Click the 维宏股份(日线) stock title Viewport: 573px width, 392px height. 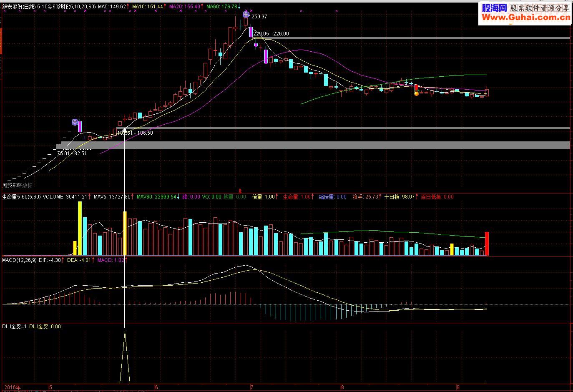tap(19, 7)
